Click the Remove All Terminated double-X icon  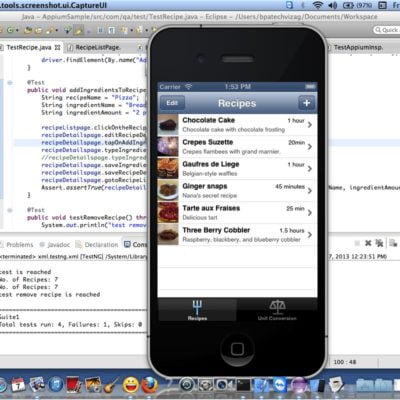coord(379,243)
